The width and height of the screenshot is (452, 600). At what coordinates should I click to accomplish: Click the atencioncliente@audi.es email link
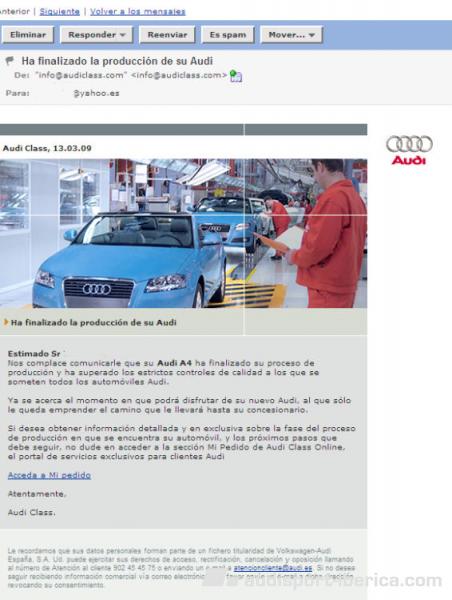pyautogui.click(x=273, y=568)
